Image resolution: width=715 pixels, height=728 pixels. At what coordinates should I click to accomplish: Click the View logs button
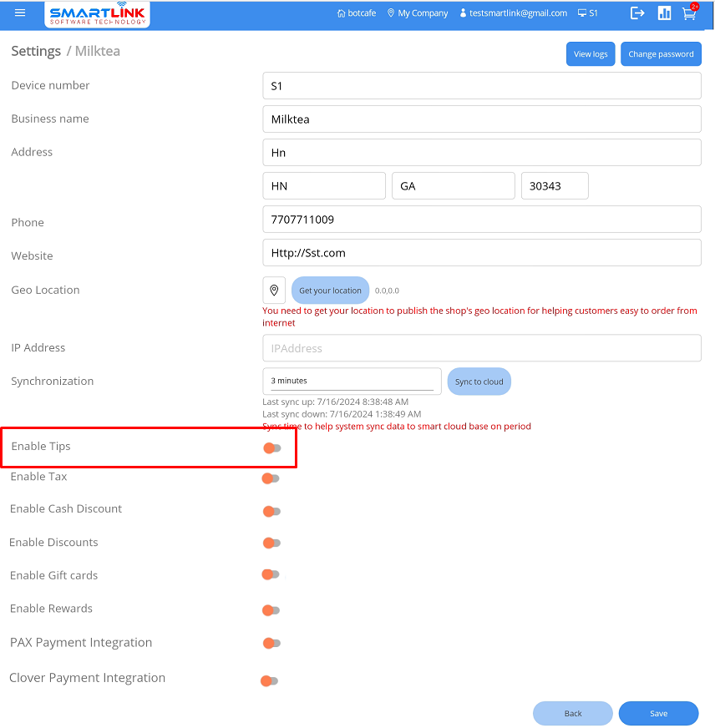click(x=591, y=54)
